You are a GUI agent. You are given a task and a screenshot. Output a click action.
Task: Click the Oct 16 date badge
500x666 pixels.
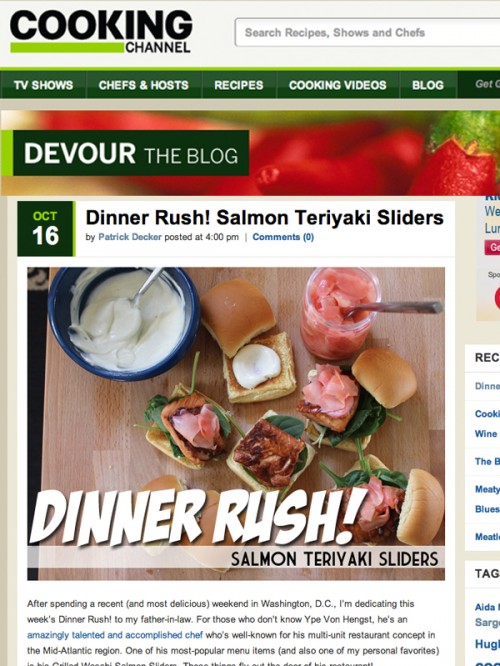[x=46, y=229]
